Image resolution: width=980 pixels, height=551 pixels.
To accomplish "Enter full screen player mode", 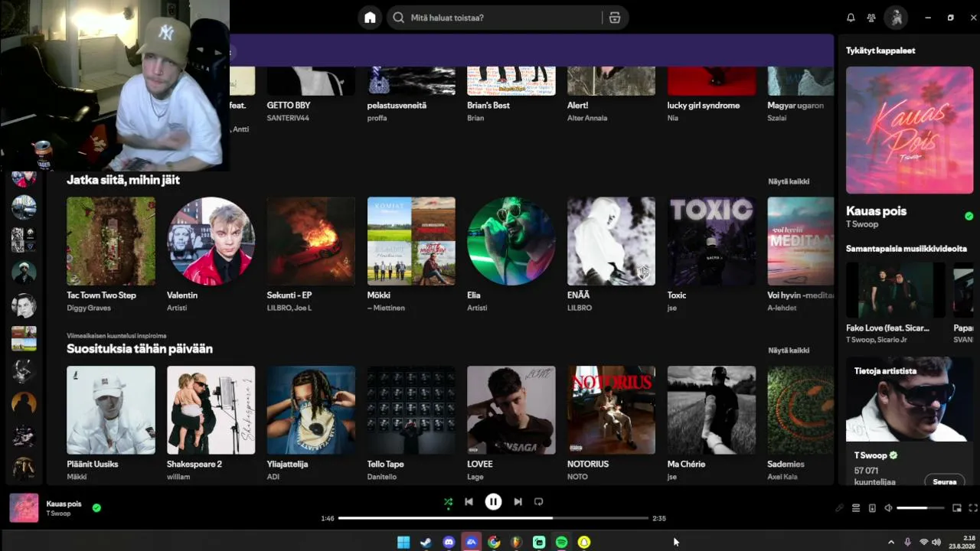I will coord(973,508).
